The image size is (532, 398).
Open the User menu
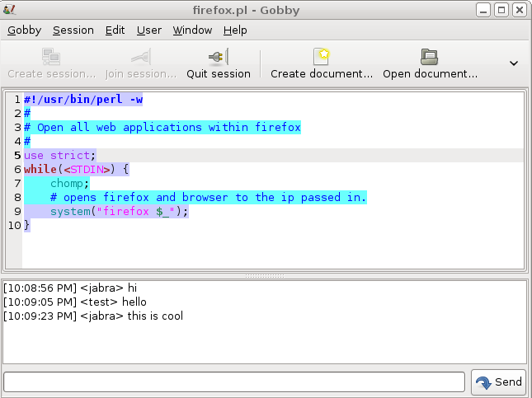(x=149, y=30)
